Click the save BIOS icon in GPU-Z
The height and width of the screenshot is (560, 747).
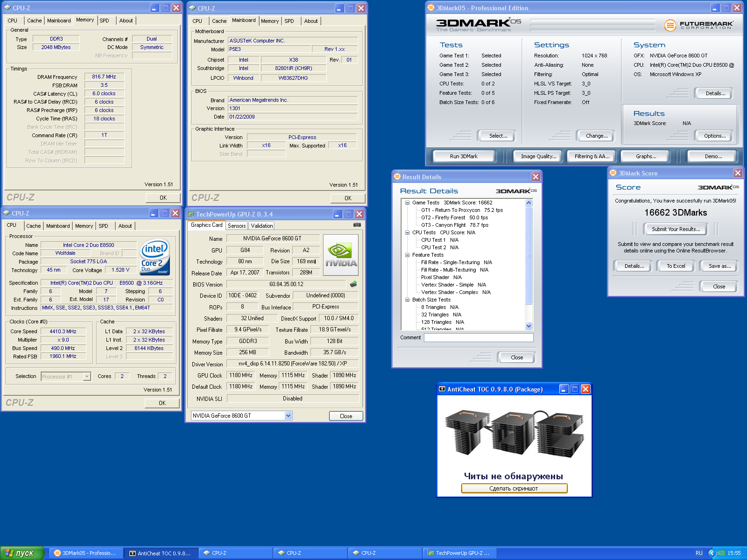point(353,284)
